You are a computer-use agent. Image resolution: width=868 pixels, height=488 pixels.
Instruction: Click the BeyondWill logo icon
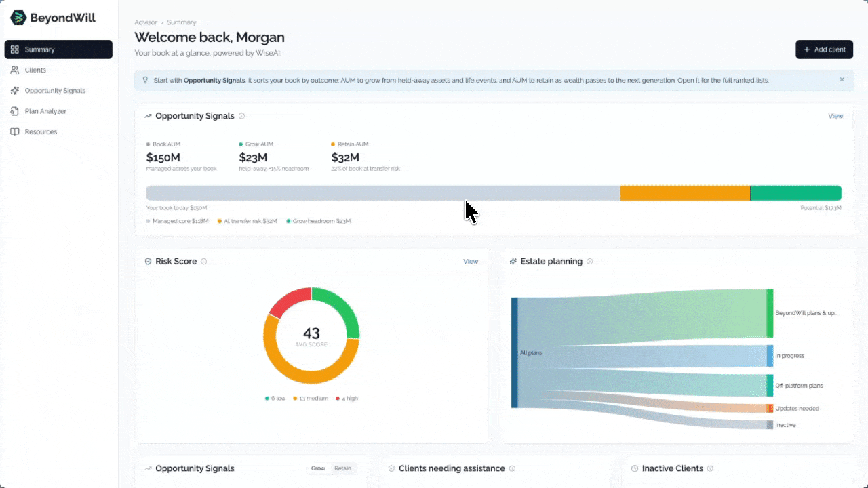(x=18, y=18)
